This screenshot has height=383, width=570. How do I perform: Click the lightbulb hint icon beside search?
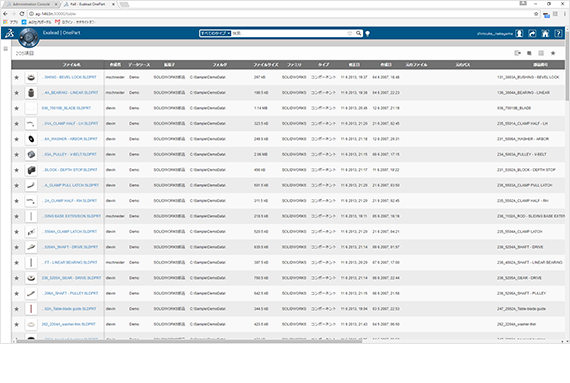(x=368, y=33)
